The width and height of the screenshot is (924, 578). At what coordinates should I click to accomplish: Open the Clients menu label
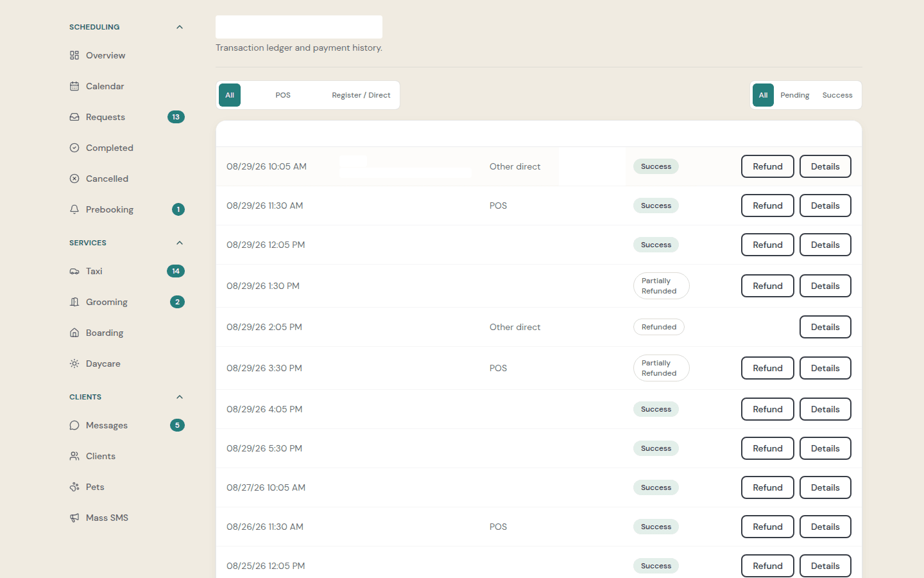[101, 456]
